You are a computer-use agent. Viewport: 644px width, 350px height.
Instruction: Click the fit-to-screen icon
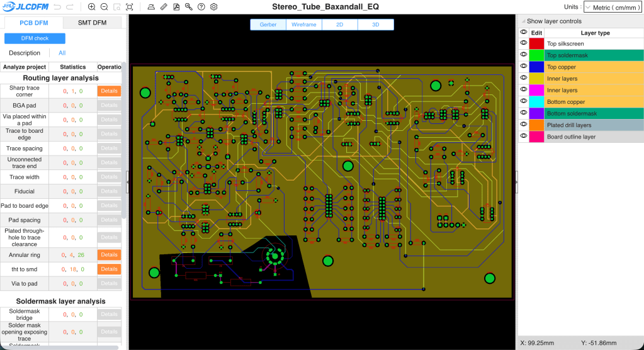[129, 7]
